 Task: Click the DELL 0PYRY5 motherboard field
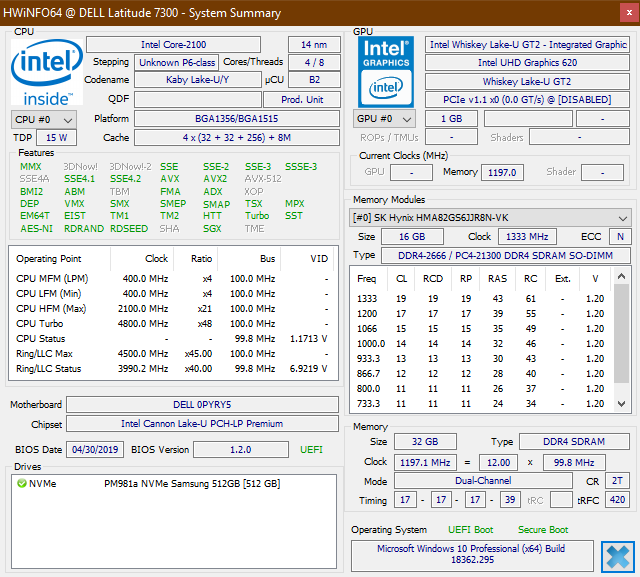pyautogui.click(x=201, y=405)
